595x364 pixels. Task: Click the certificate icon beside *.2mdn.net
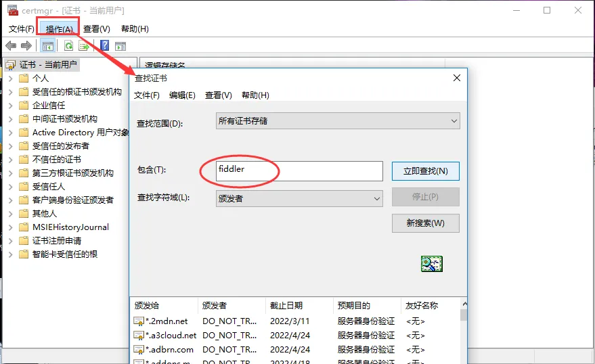[x=139, y=321]
